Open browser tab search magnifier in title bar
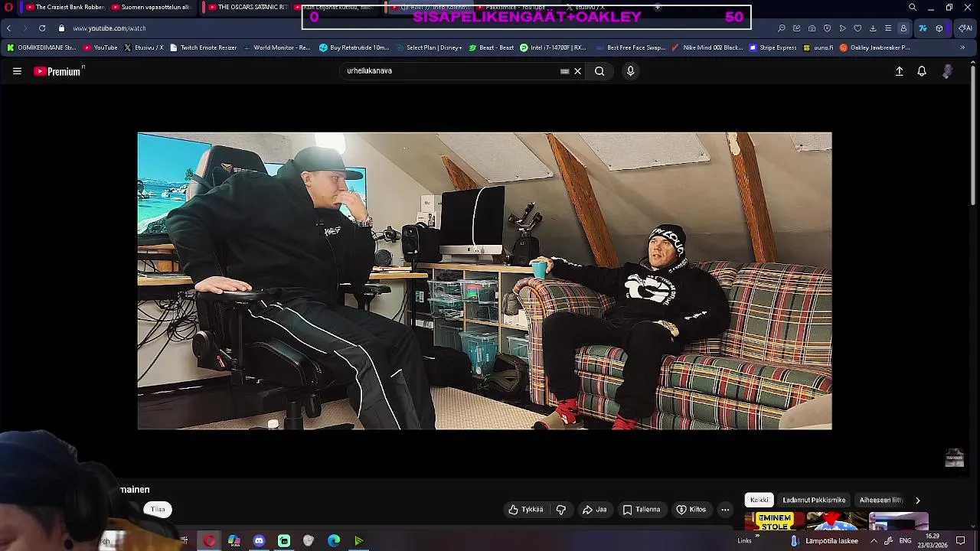 point(913,8)
